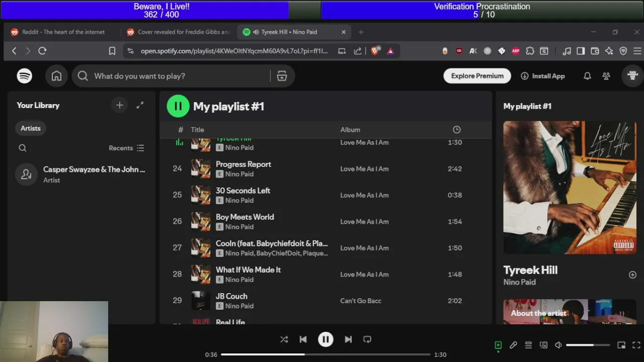
Task: Adjust the volume slider
Action: pyautogui.click(x=588, y=345)
